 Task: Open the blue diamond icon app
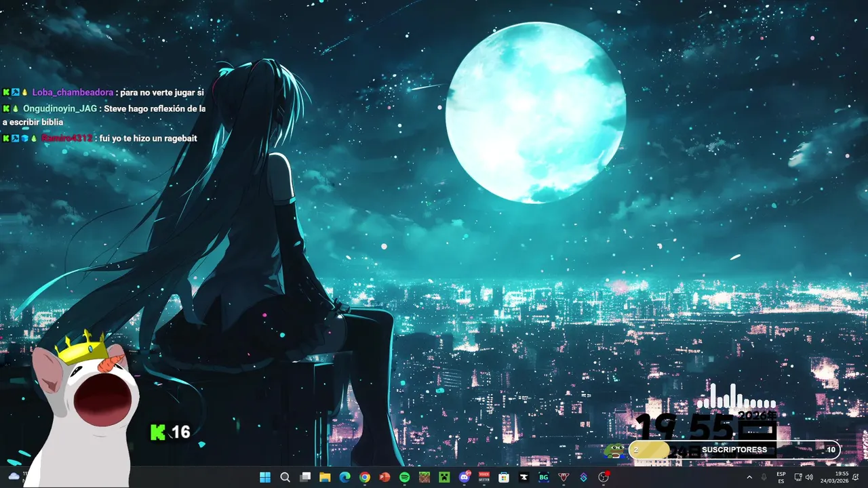tap(583, 477)
